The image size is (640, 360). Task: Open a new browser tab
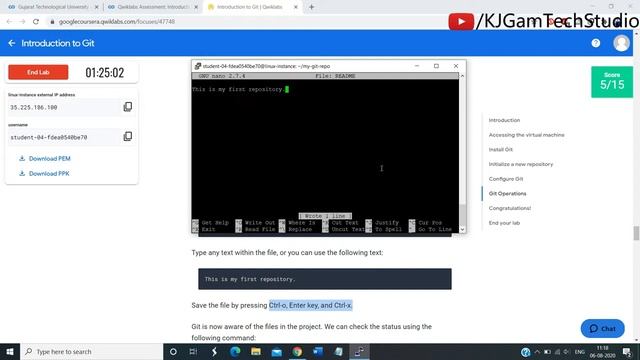(311, 7)
